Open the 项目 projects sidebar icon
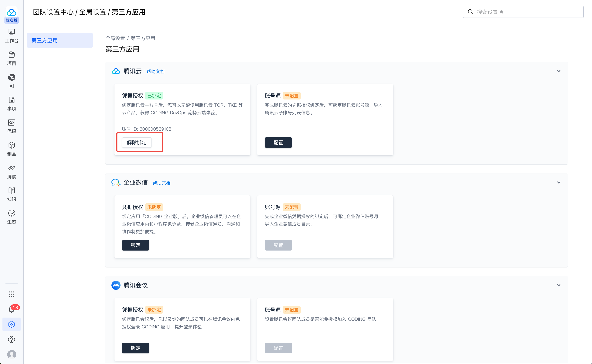 pos(12,59)
